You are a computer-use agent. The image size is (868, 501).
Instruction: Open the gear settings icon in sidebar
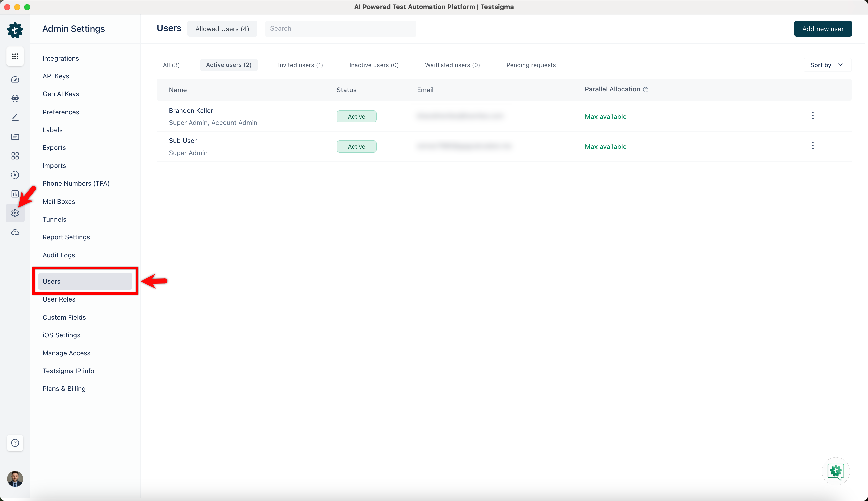point(15,213)
